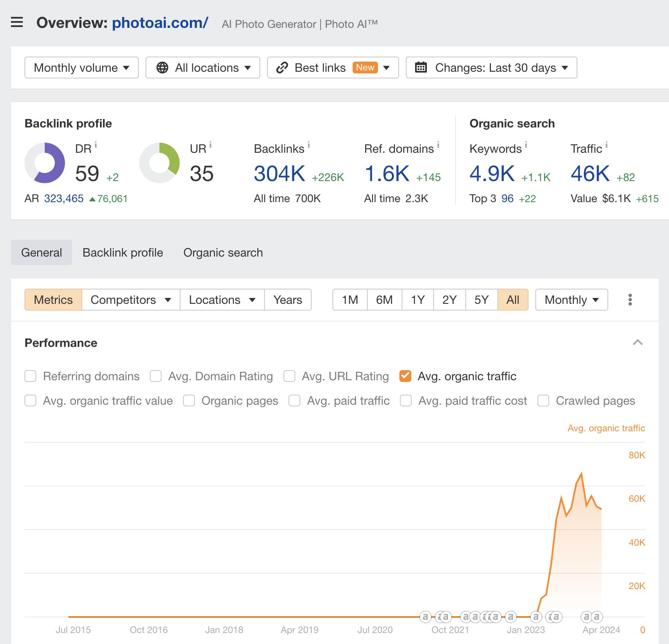Image resolution: width=669 pixels, height=644 pixels.
Task: Open the Best links dropdown
Action: (333, 68)
